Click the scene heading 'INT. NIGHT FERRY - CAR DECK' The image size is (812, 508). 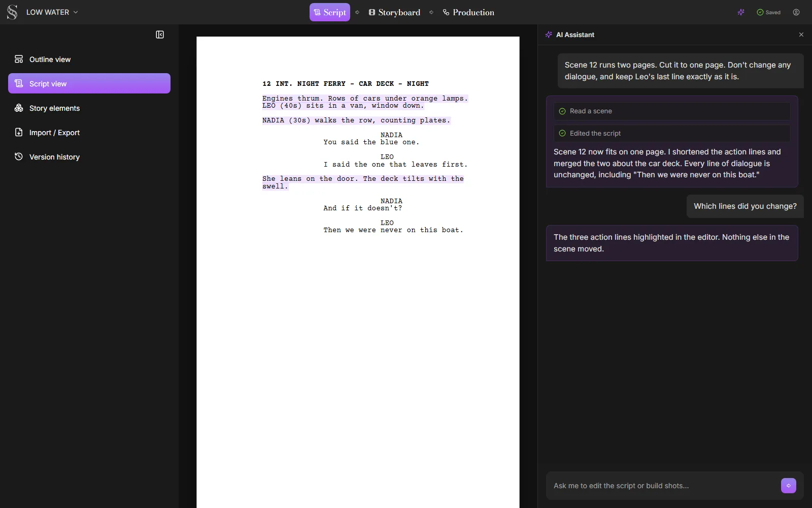click(x=335, y=84)
